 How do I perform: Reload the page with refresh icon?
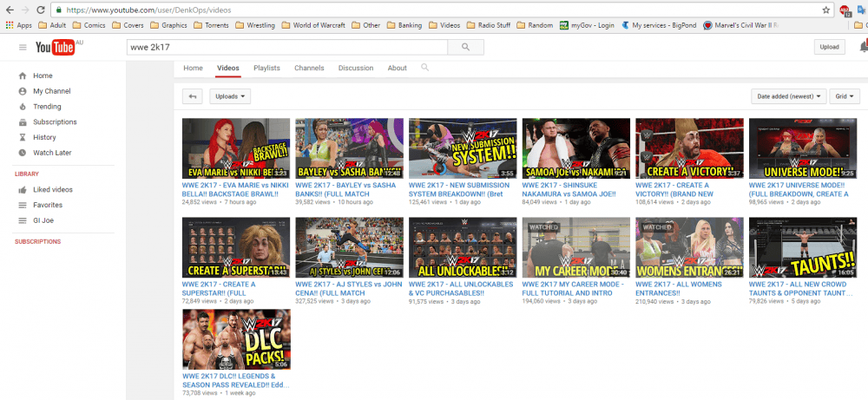click(x=41, y=10)
